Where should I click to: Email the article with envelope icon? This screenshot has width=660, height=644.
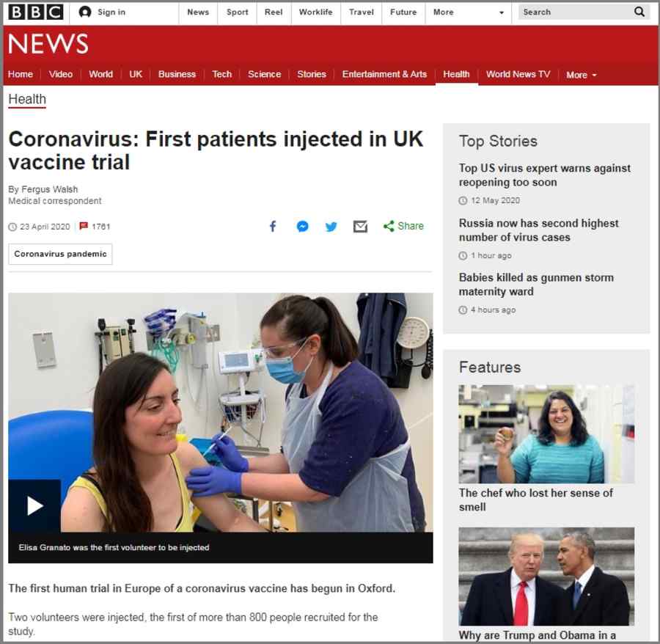[x=360, y=227]
